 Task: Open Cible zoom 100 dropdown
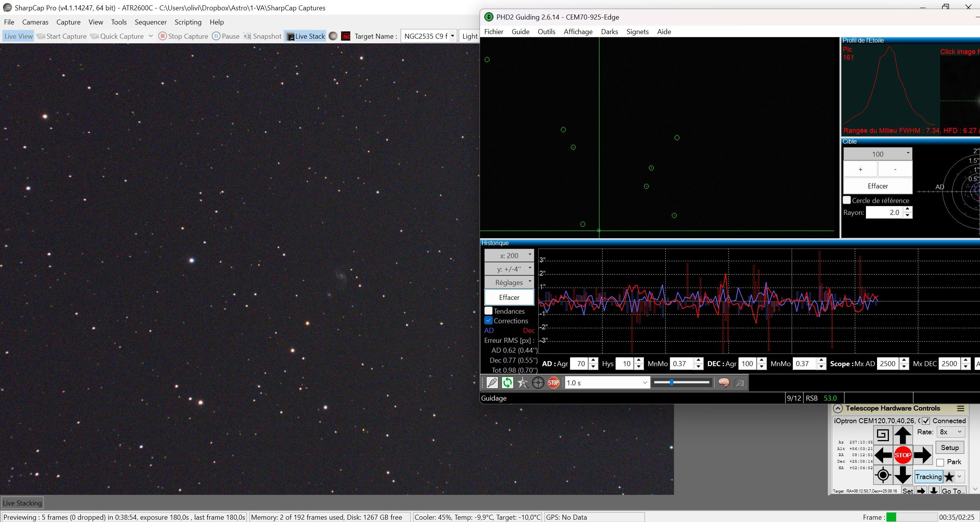coord(878,154)
